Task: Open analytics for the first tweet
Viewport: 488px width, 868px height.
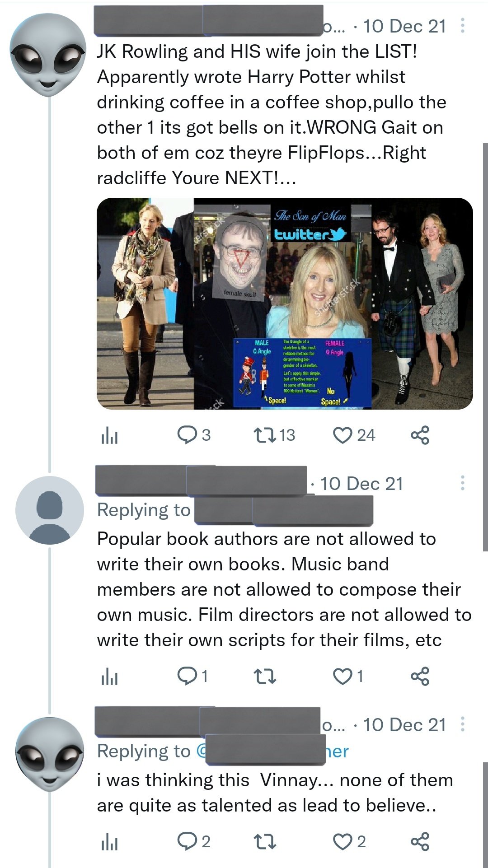Action: coord(109,436)
